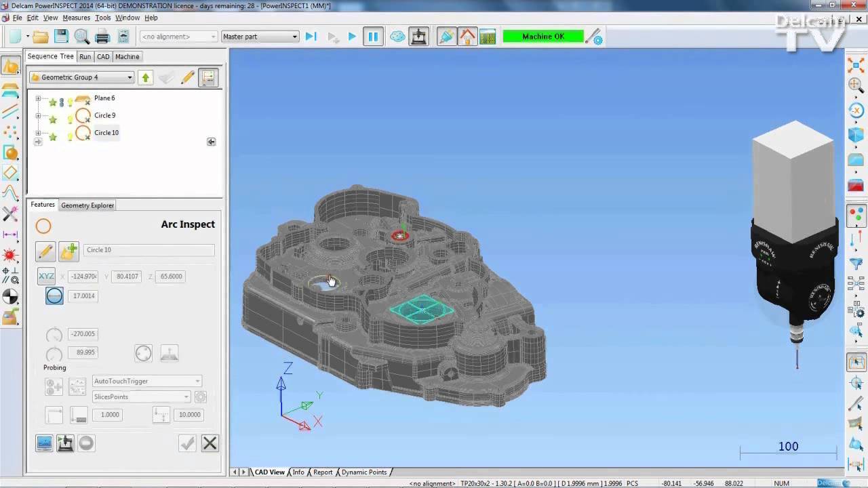Switch to the Geometry Explorer tab
Viewport: 868px width, 488px height.
(87, 205)
